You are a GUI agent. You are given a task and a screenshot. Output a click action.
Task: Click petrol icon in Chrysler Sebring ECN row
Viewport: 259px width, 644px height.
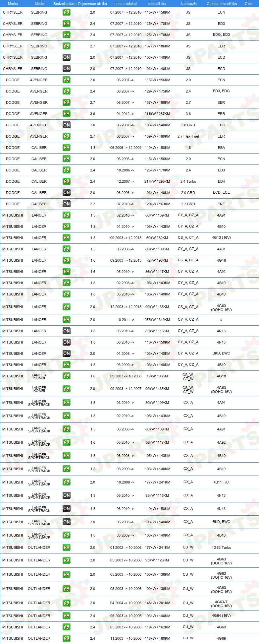pos(67,12)
